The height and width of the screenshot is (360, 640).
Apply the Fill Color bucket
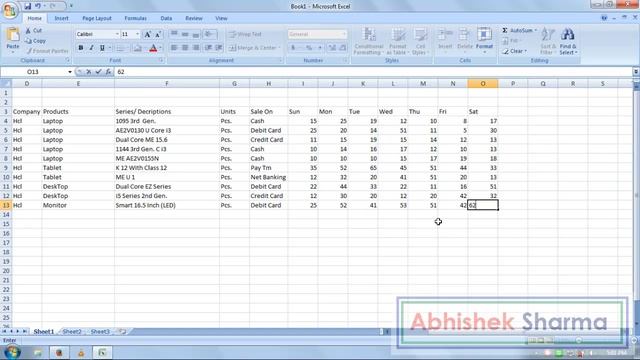coord(138,48)
